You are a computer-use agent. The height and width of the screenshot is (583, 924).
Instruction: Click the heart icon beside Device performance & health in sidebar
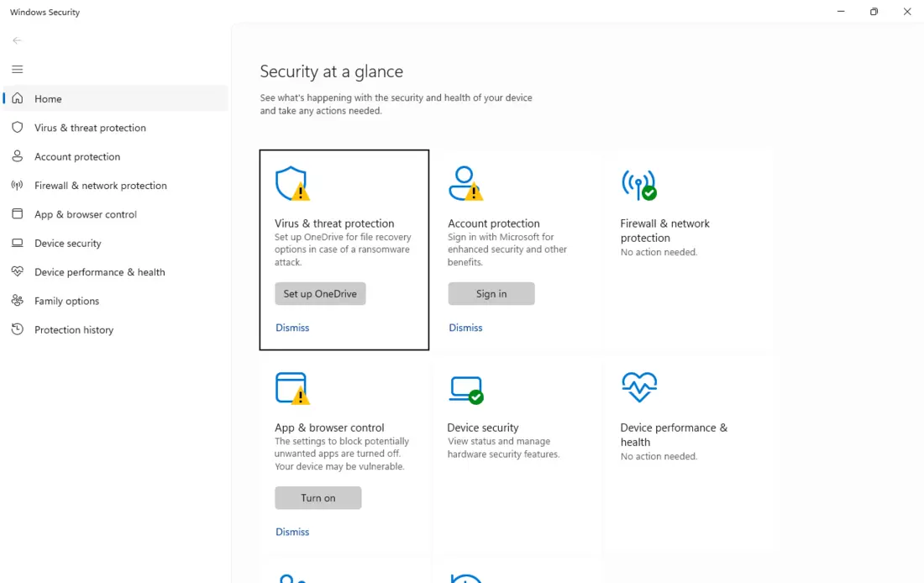18,271
